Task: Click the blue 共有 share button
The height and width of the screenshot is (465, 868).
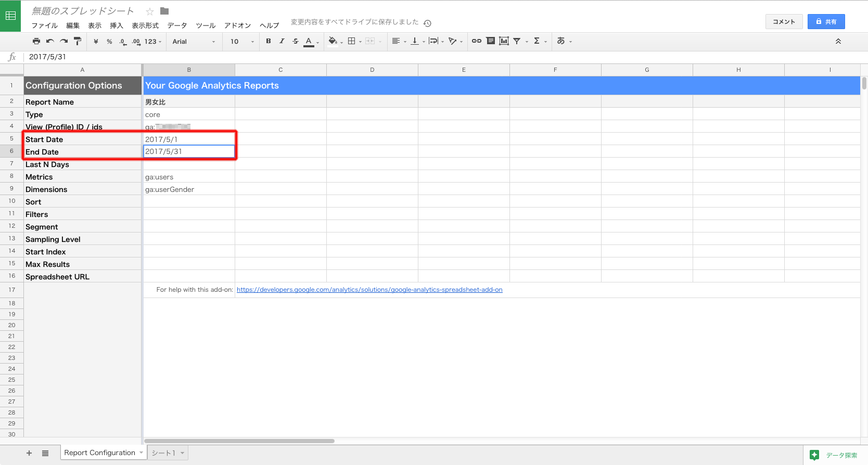Action: (x=826, y=22)
